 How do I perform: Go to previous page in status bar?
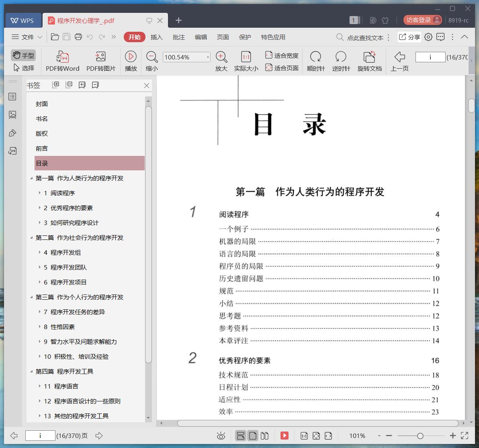pyautogui.click(x=14, y=436)
